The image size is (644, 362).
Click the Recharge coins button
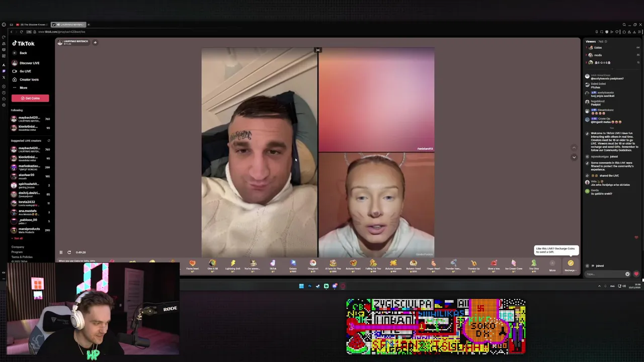coord(571,265)
